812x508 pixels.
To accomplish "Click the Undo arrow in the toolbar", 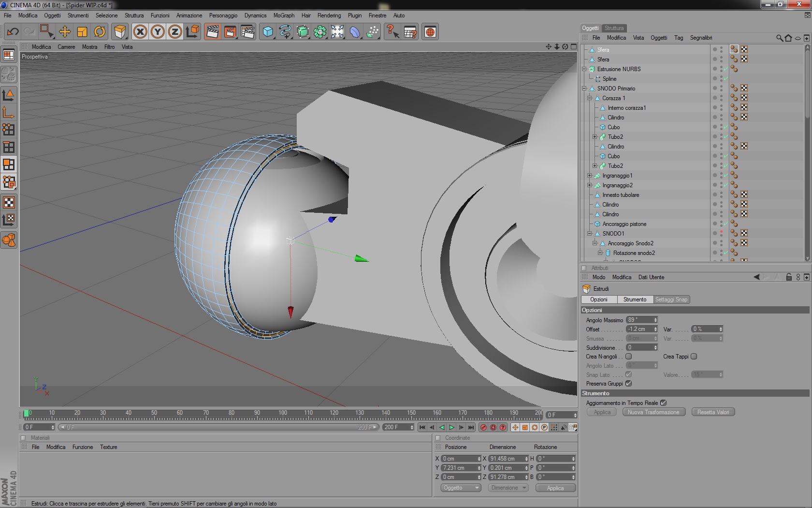I will coord(13,32).
